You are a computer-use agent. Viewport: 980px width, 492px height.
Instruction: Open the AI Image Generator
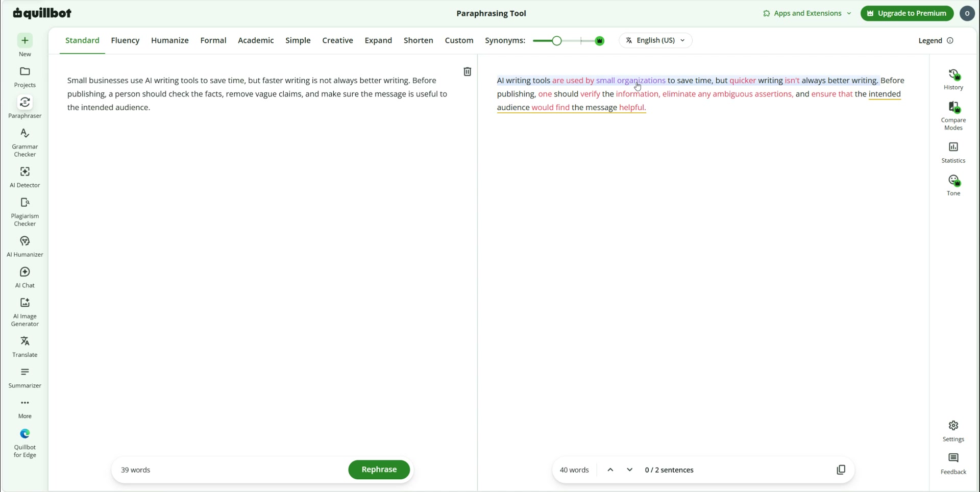click(x=24, y=312)
